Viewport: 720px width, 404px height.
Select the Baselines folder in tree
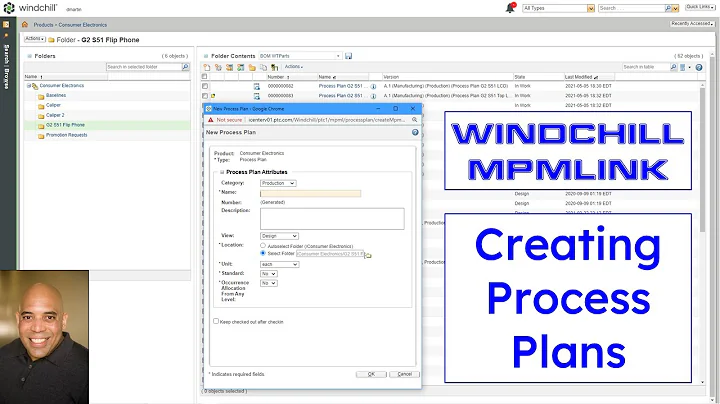[56, 95]
